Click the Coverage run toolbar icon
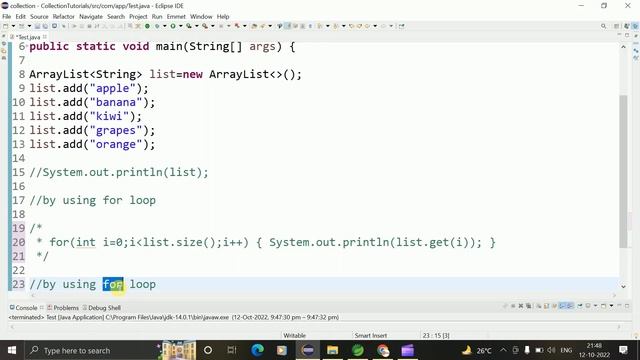 189,26
